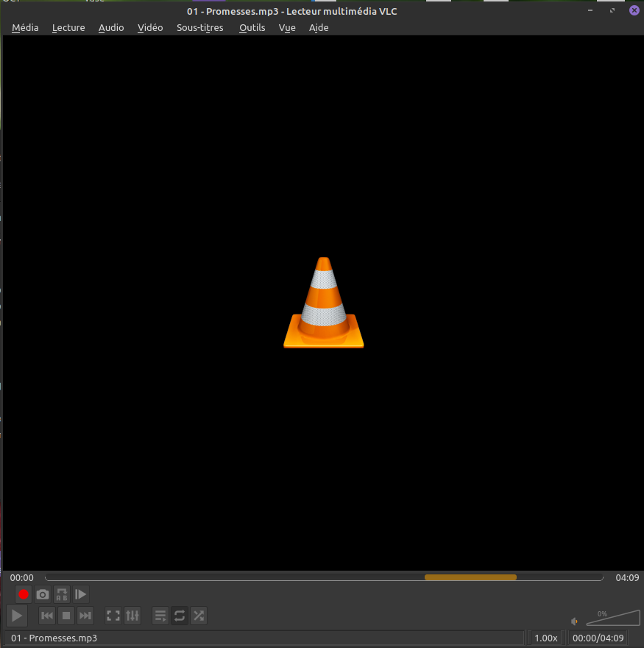Toggle loop repeat mode
The width and height of the screenshot is (644, 648).
coord(180,616)
